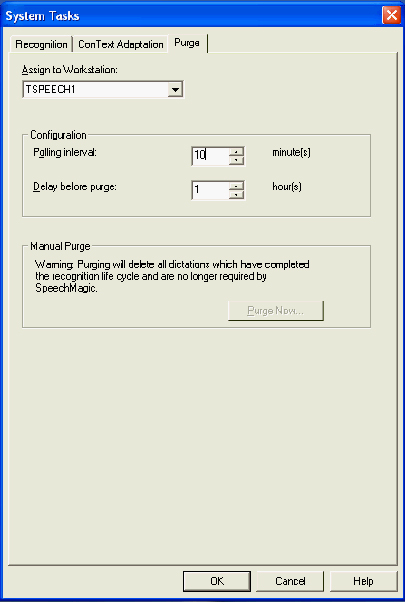Select the Purge tab
405x602 pixels.
(x=187, y=43)
